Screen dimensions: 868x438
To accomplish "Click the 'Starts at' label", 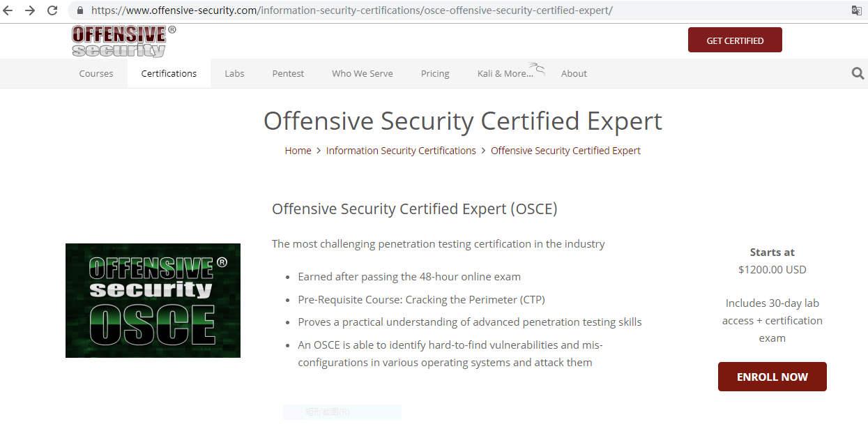I will pyautogui.click(x=772, y=252).
